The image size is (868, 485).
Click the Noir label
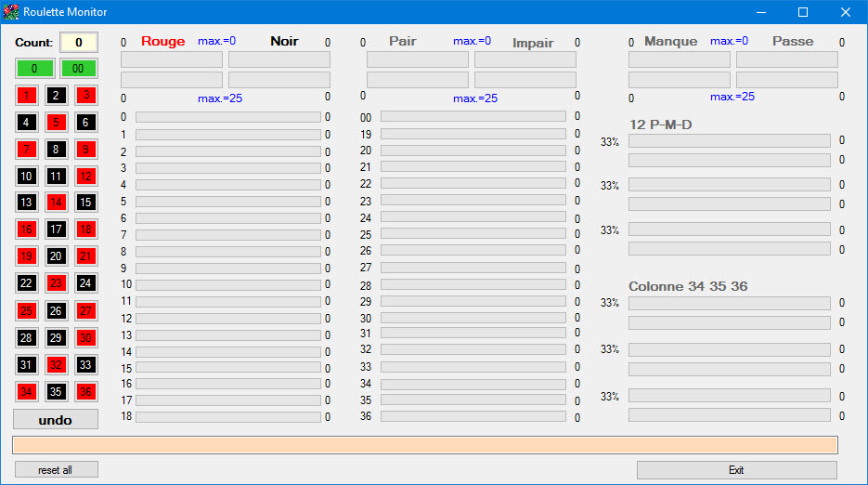click(284, 41)
